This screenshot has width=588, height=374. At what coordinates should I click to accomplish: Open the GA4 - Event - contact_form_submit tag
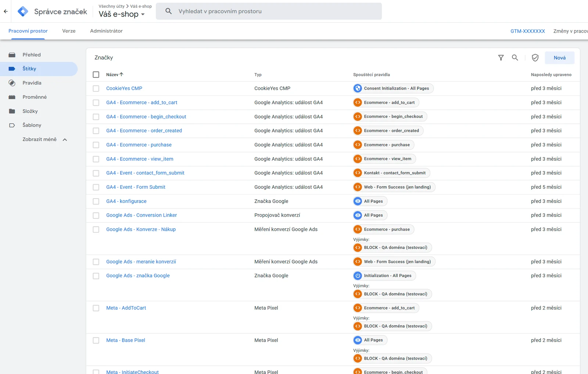pyautogui.click(x=145, y=173)
